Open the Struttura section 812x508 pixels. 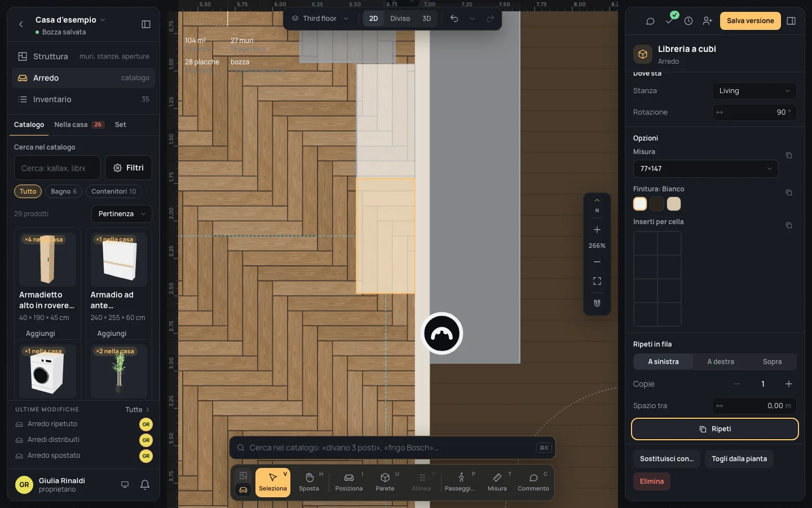click(83, 56)
